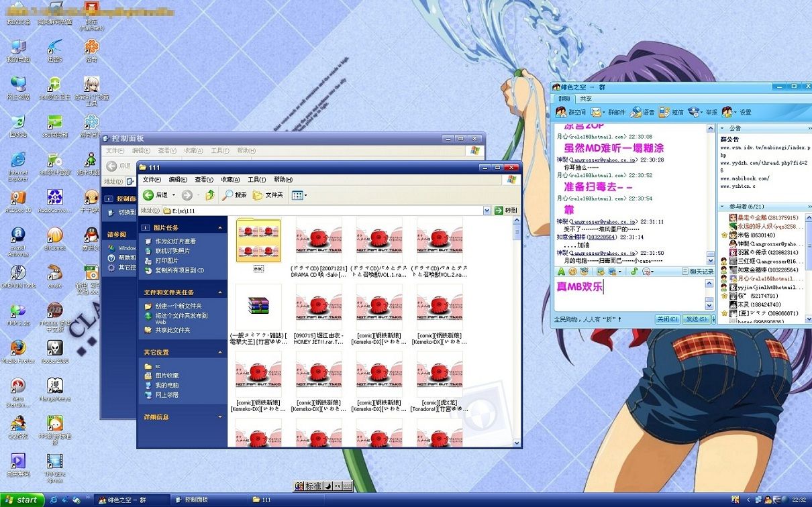Screen dimensions: 812x507
Task: Select the DAEMON Tools desktop icon
Action: click(18, 276)
